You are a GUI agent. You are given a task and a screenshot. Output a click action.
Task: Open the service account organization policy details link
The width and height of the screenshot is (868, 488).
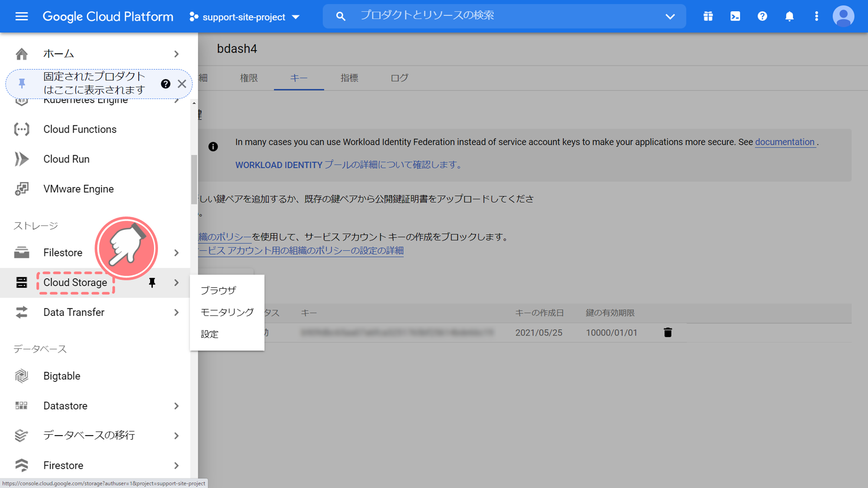(301, 251)
